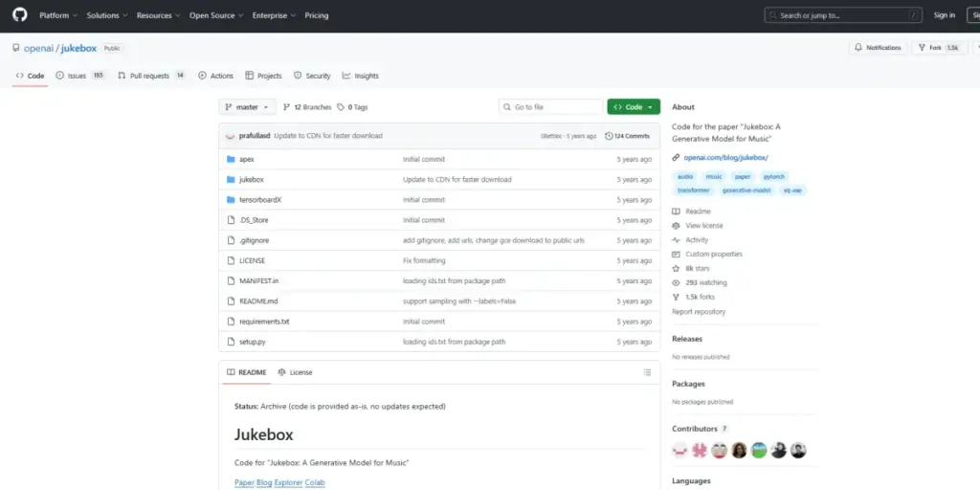This screenshot has width=980, height=490.
Task: Select the License tab
Action: tap(295, 372)
